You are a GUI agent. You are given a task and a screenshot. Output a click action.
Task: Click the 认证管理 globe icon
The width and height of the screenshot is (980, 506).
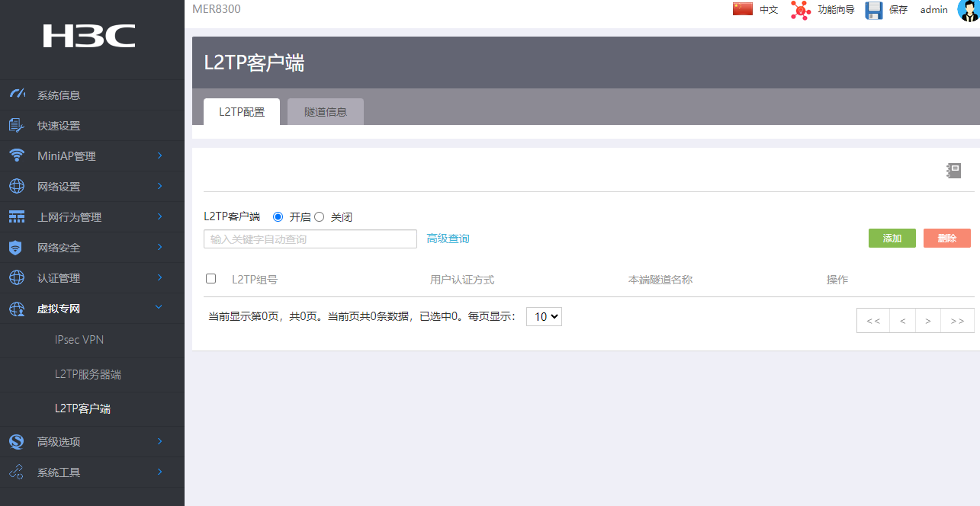pos(17,277)
